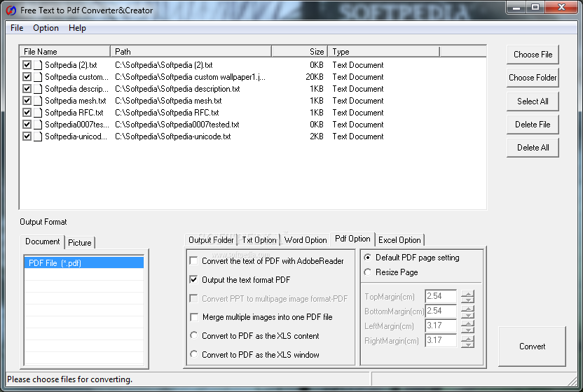
Task: Open the Option menu
Action: coord(46,28)
